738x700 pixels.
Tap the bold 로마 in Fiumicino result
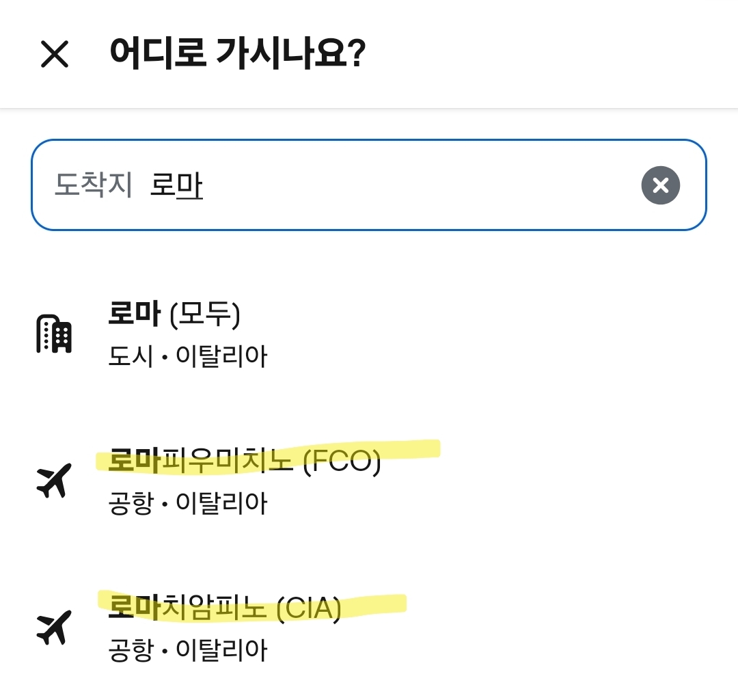click(134, 462)
